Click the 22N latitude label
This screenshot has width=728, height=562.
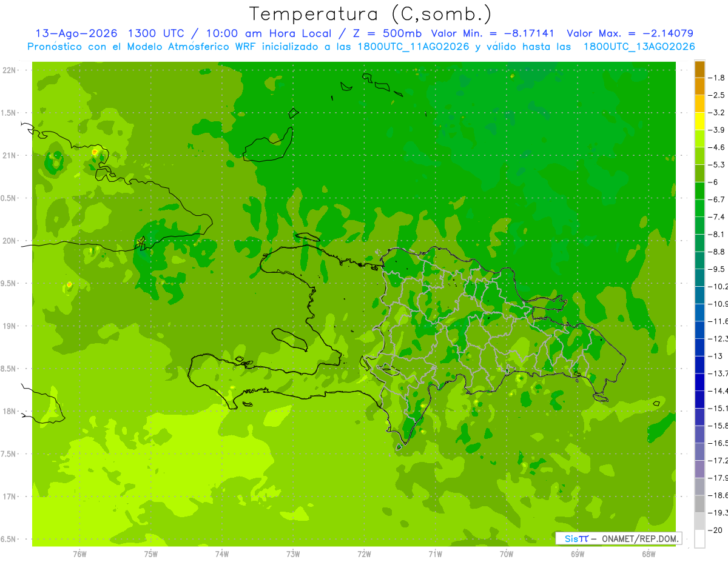(x=9, y=70)
